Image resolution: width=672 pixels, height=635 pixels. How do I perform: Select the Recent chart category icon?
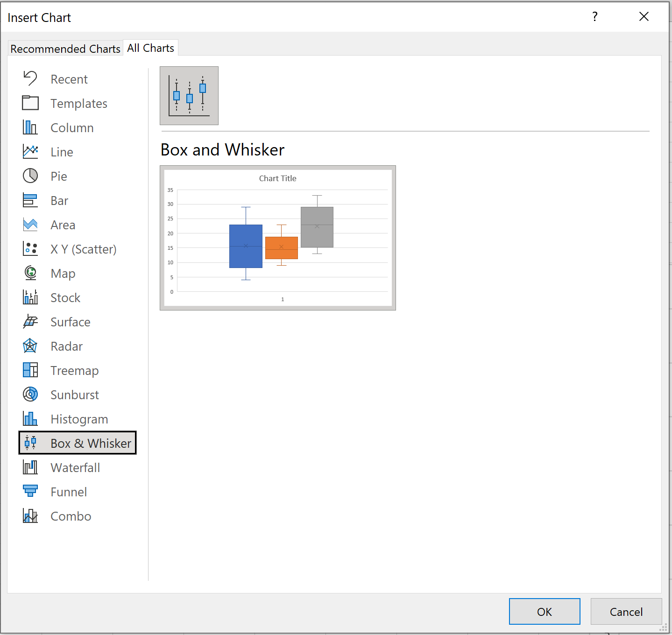point(30,78)
